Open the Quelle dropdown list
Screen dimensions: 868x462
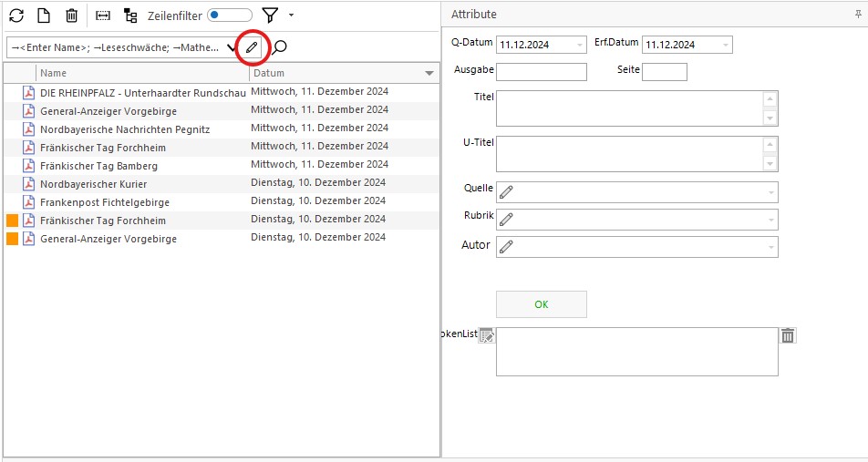click(771, 191)
